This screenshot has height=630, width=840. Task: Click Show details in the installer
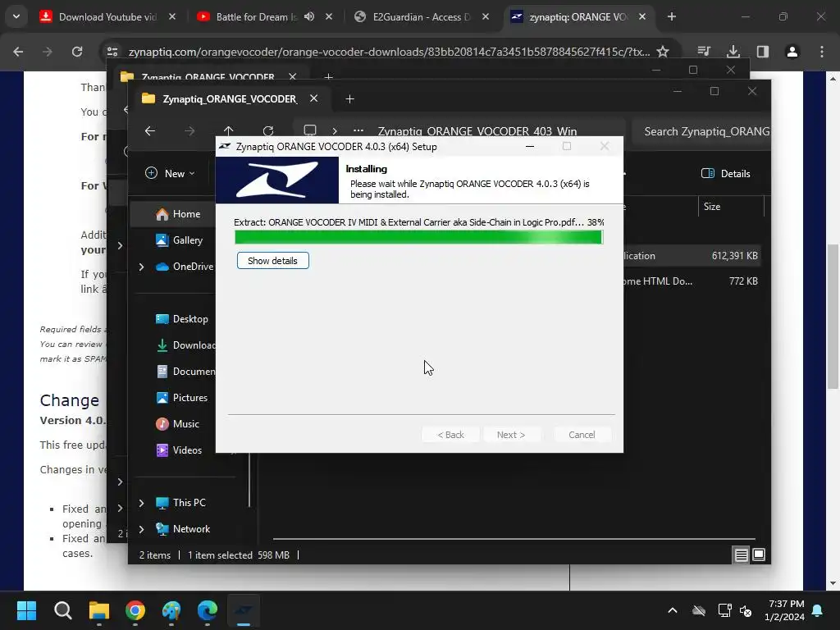[272, 261]
